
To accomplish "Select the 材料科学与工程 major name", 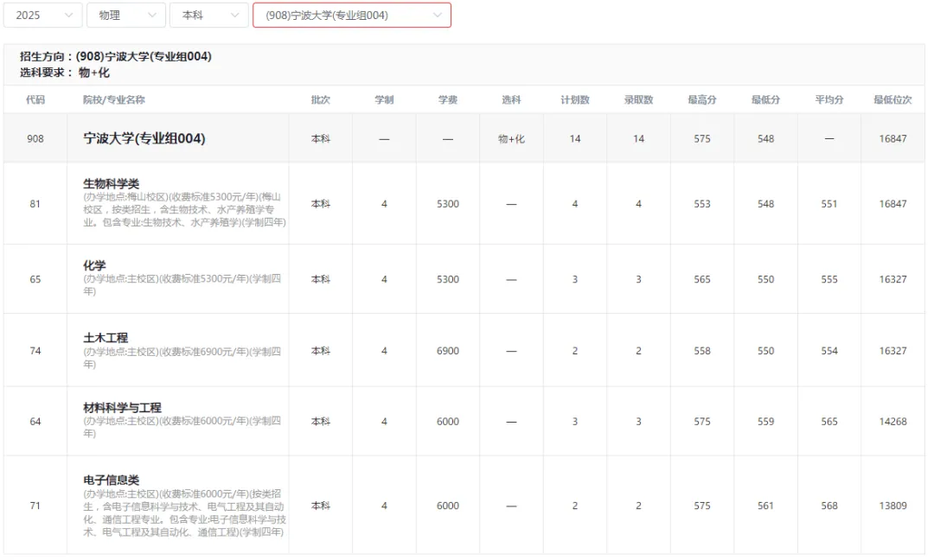I will [x=122, y=408].
